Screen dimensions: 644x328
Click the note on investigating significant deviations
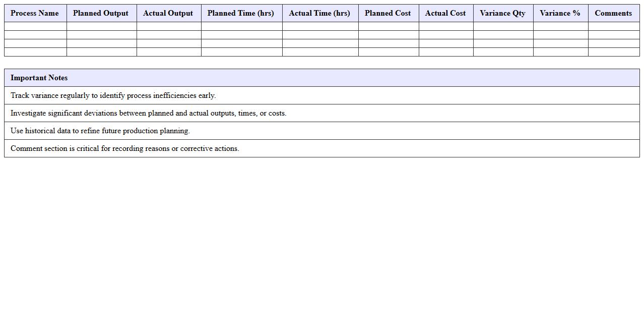click(149, 113)
